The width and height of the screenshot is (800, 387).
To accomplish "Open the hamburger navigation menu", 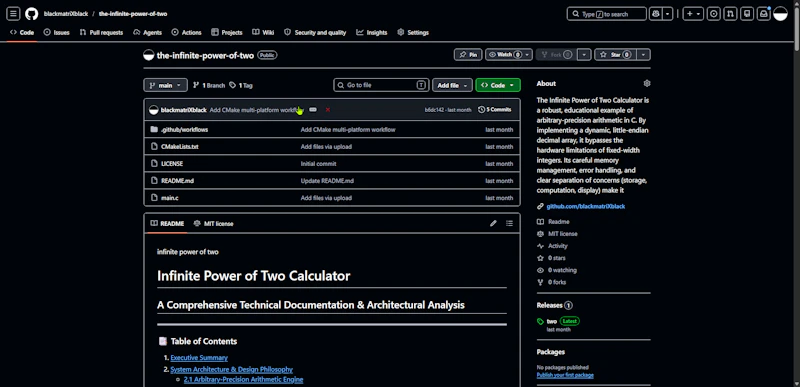I will point(13,14).
